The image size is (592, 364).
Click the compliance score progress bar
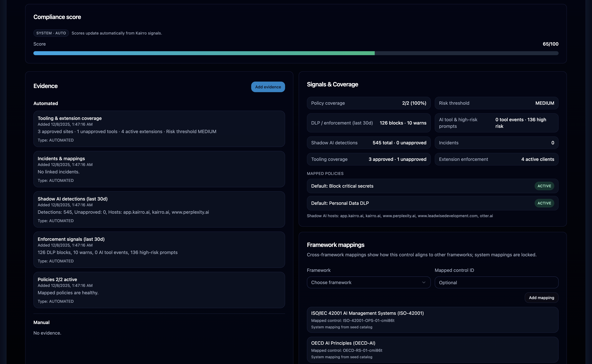(296, 53)
